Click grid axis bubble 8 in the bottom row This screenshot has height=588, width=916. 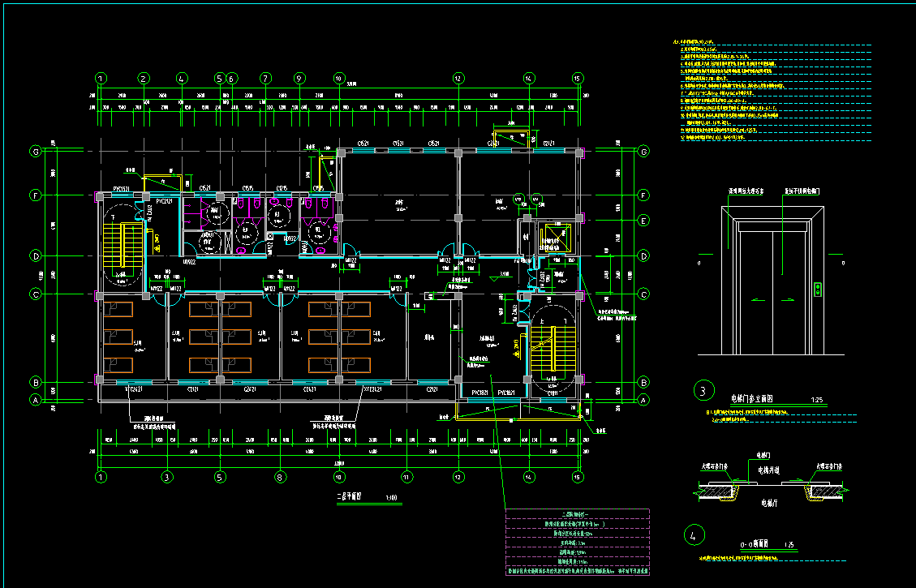(x=280, y=477)
